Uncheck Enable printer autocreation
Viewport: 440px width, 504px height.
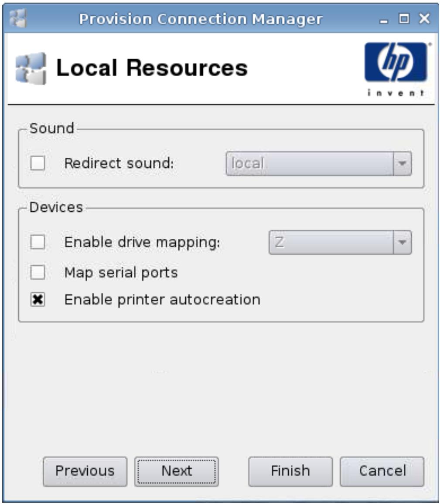[38, 300]
